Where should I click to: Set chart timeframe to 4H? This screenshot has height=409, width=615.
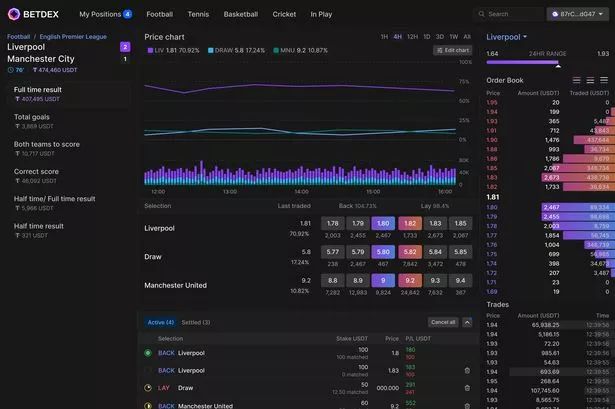point(398,36)
